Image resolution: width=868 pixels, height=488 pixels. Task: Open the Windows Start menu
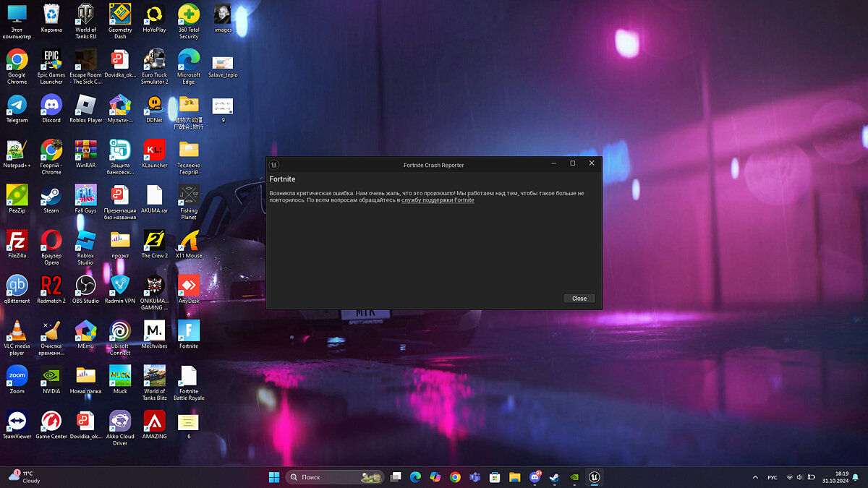point(274,477)
